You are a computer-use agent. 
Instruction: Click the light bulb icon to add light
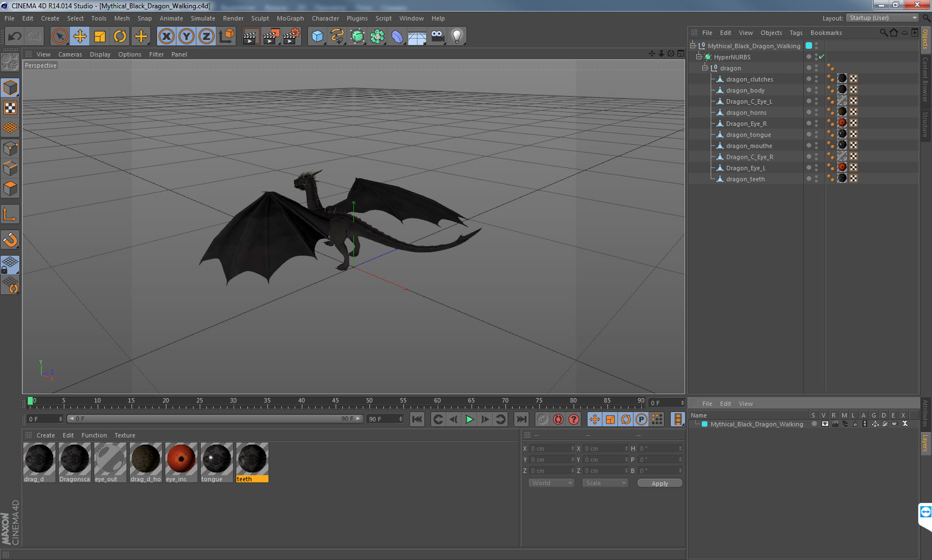(457, 37)
